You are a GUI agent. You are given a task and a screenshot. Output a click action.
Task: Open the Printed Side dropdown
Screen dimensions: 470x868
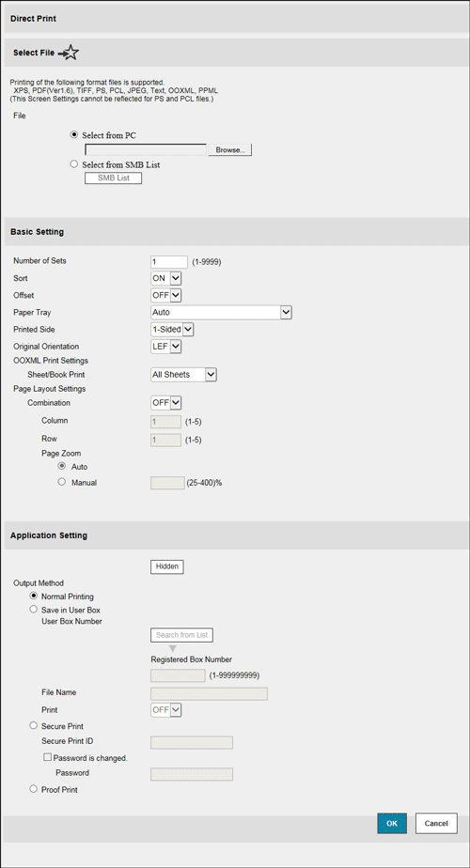172,330
